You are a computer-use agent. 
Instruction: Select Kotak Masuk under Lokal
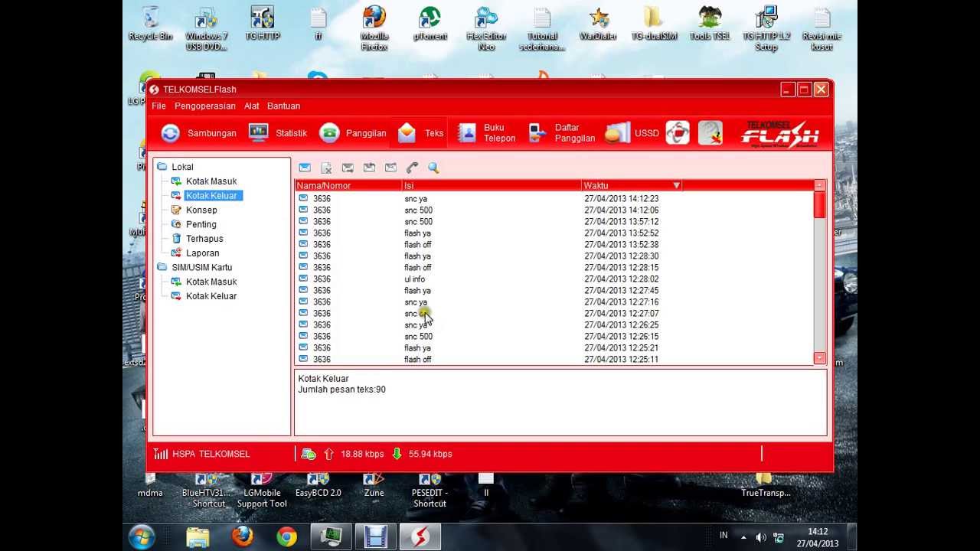204,181
